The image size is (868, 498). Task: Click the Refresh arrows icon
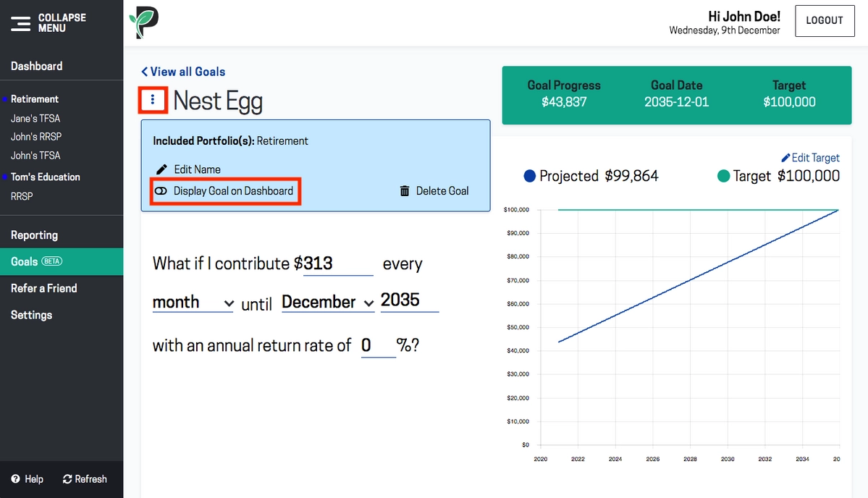pyautogui.click(x=67, y=479)
